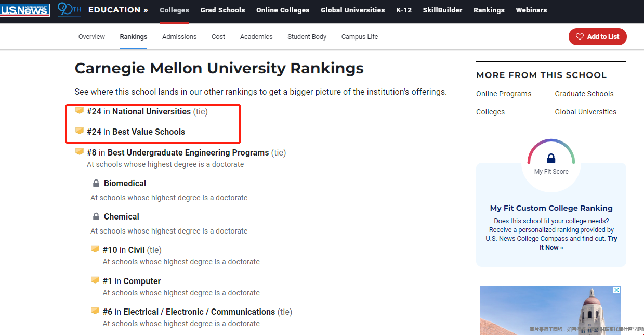Click the advertisement building image
This screenshot has height=335, width=644.
[550, 311]
